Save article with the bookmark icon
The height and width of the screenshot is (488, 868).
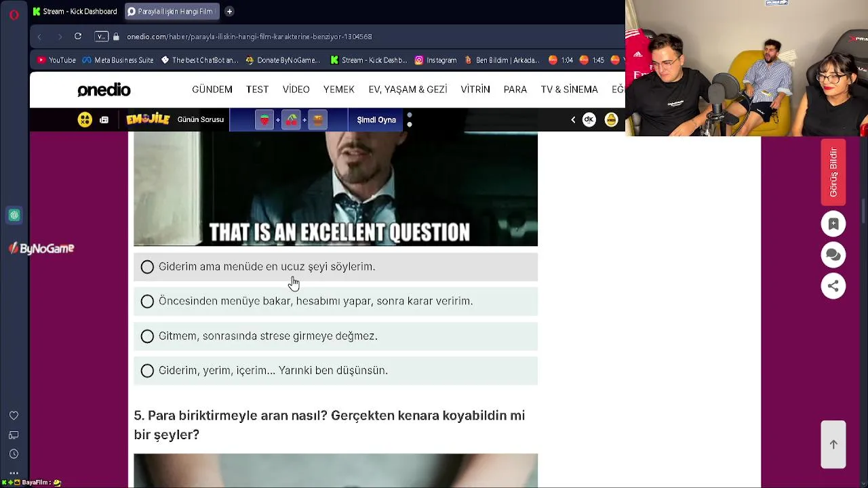point(833,224)
